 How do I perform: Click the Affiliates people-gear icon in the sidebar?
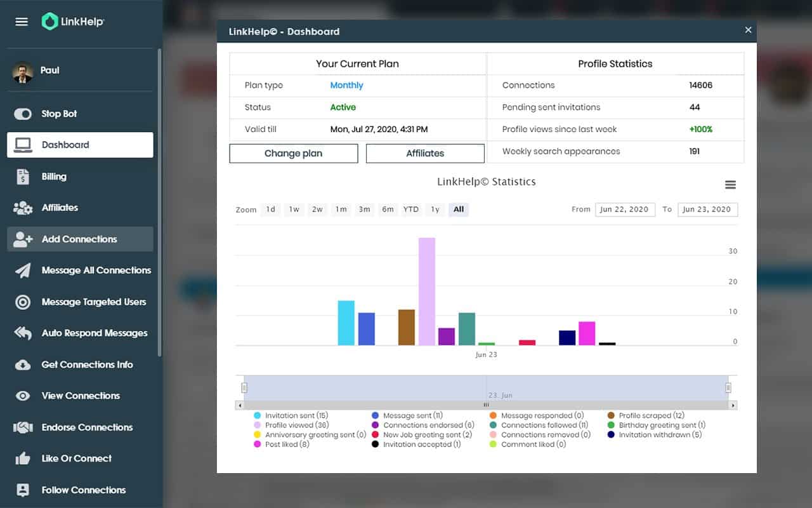23,208
